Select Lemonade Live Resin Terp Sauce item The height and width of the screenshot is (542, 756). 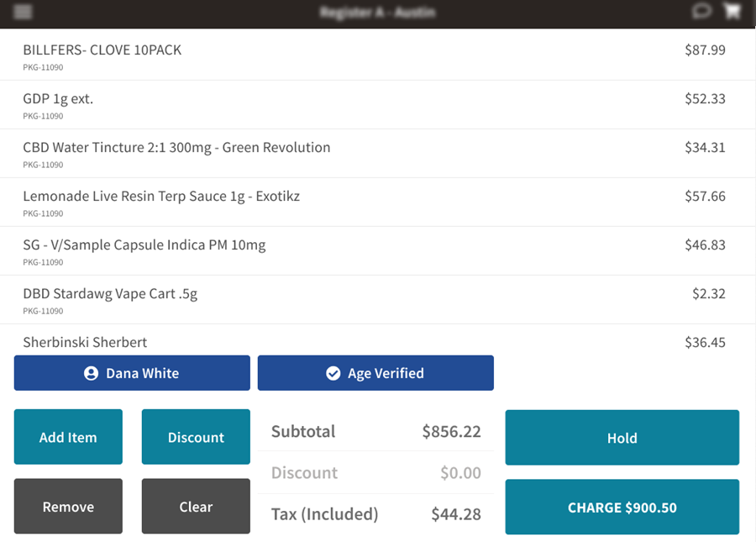pos(377,202)
